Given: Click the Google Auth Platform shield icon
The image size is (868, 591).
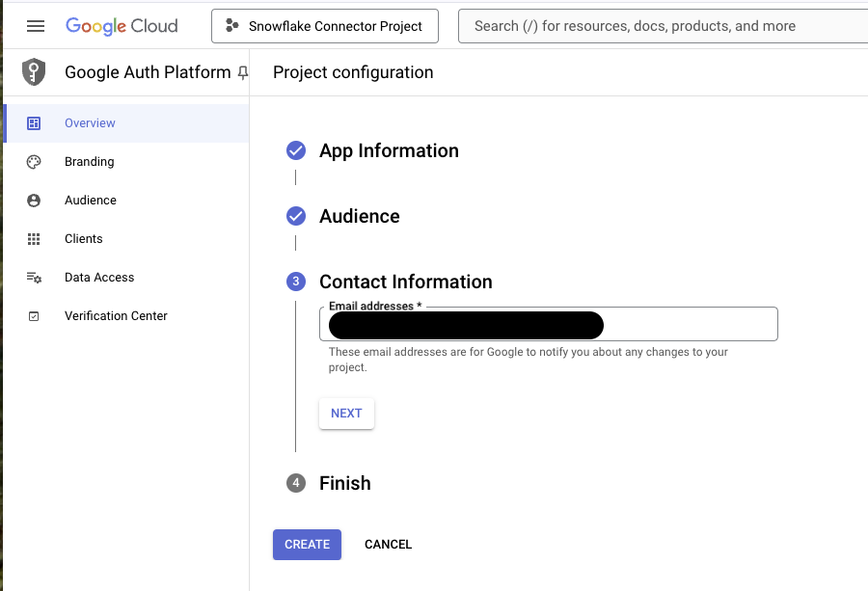Looking at the screenshot, I should coord(34,72).
